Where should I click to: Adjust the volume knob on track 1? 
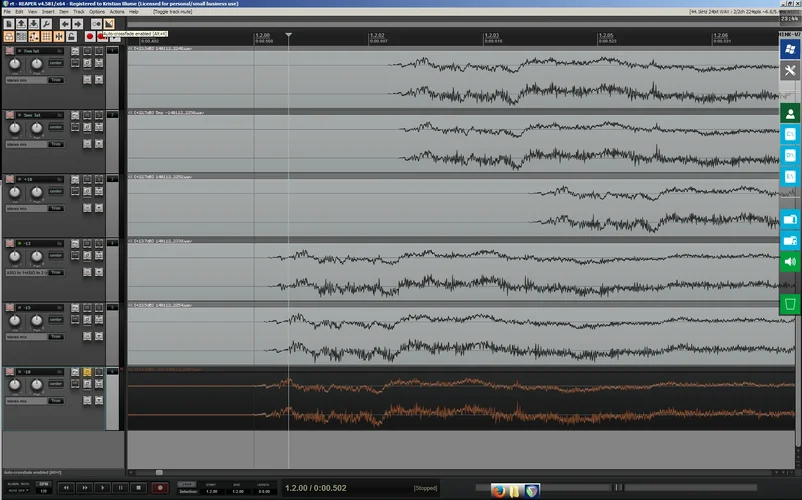pyautogui.click(x=17, y=64)
